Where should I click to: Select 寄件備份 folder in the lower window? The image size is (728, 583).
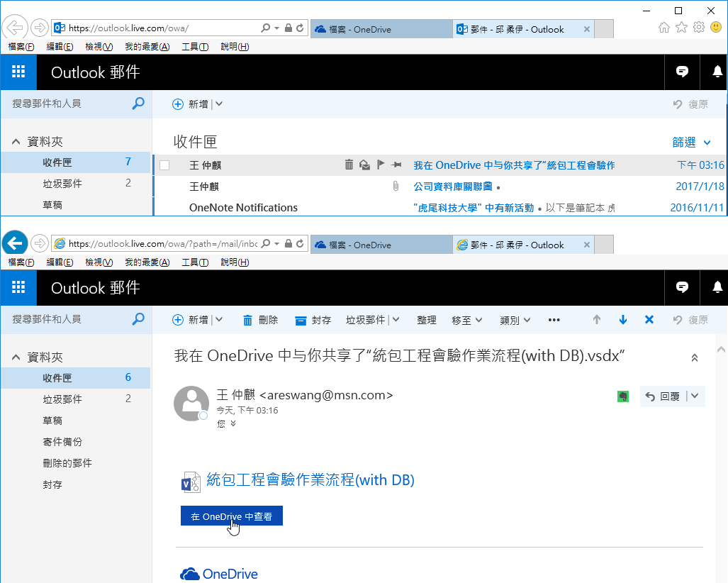pyautogui.click(x=62, y=442)
